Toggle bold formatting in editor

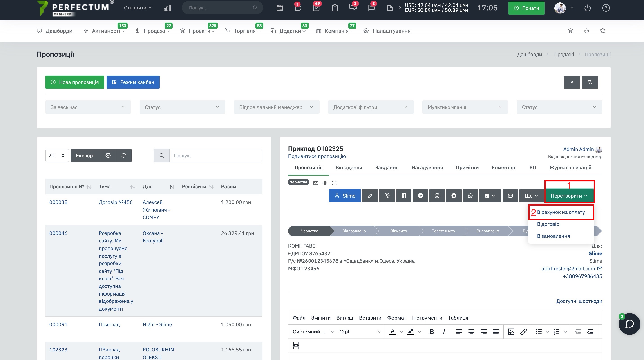[431, 332]
